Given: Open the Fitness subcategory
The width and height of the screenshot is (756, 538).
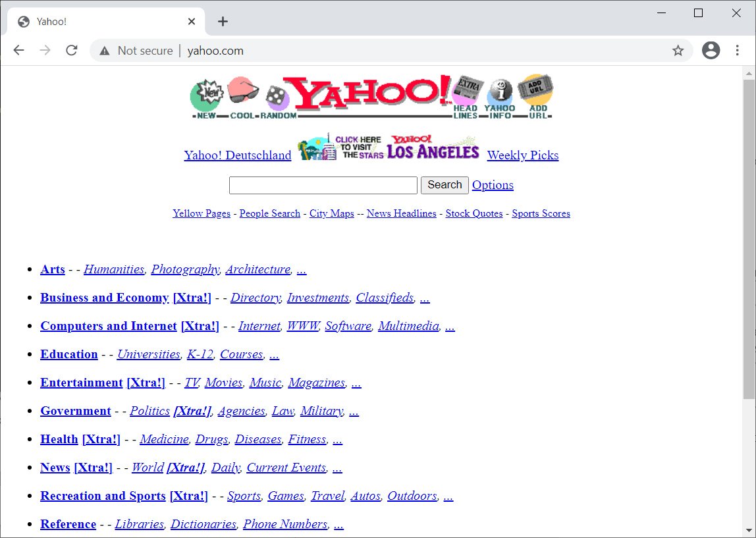Looking at the screenshot, I should point(307,439).
